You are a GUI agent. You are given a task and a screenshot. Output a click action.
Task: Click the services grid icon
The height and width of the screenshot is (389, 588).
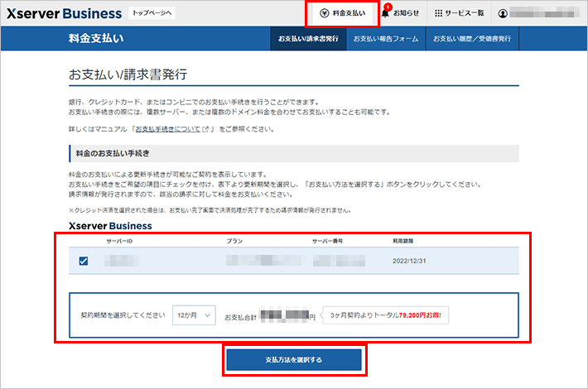point(438,13)
